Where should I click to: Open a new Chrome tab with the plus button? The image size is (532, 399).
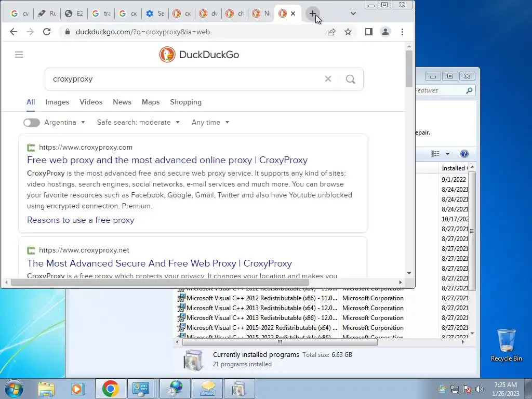coord(312,14)
